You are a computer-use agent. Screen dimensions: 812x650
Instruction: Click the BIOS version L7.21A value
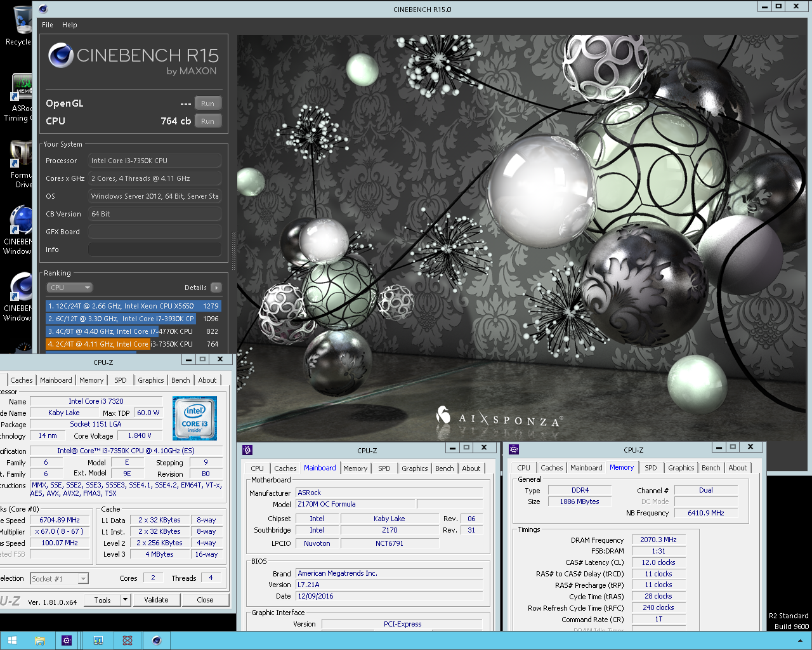pos(390,585)
